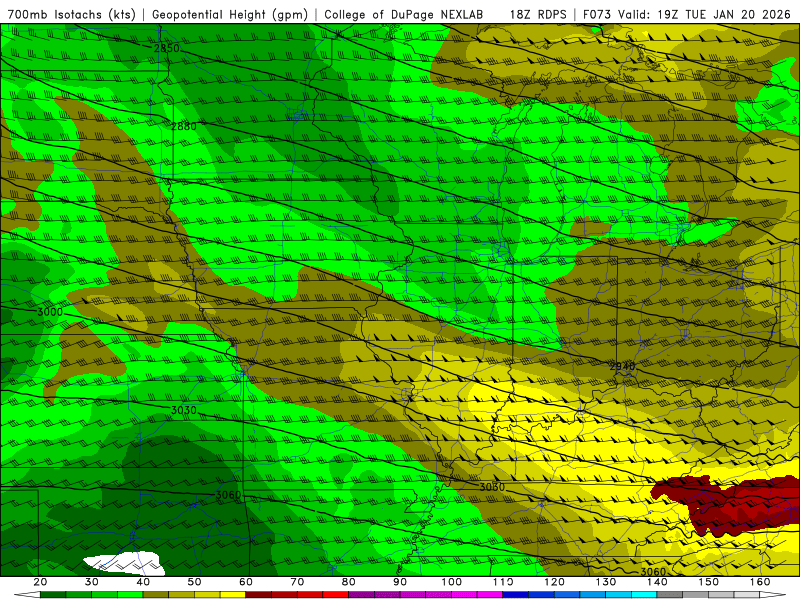Pick the olive swatch just right of 40
Viewport: 800px width, 600px height.
click(156, 595)
